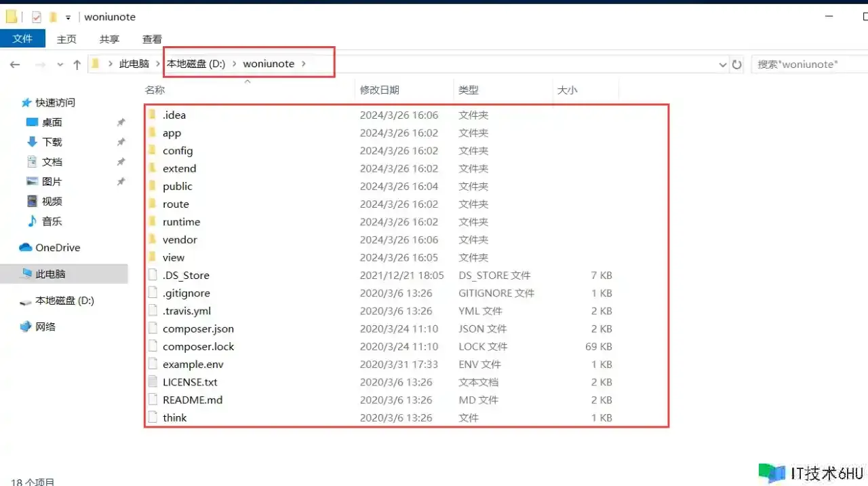
Task: Expand the address bar history dropdown
Action: click(x=722, y=64)
